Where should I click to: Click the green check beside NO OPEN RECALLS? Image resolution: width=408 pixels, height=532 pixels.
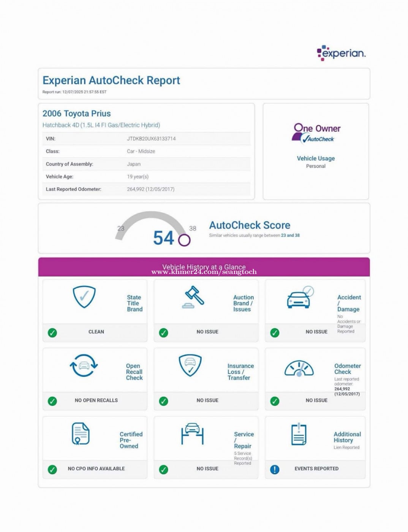(x=52, y=401)
